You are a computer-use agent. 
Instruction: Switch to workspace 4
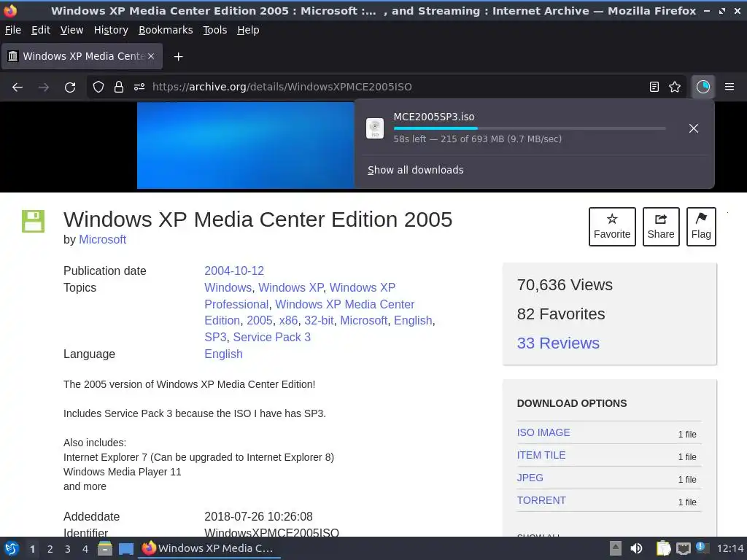tap(85, 549)
